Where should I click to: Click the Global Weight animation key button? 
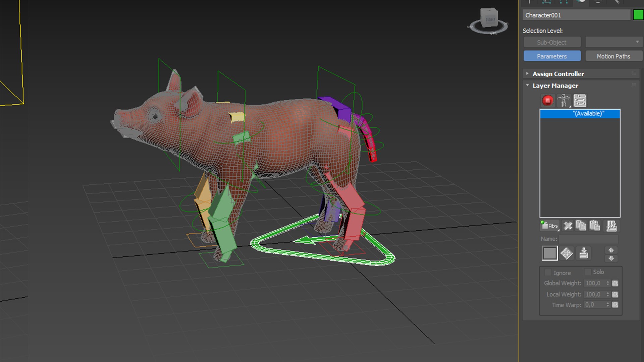[615, 284]
